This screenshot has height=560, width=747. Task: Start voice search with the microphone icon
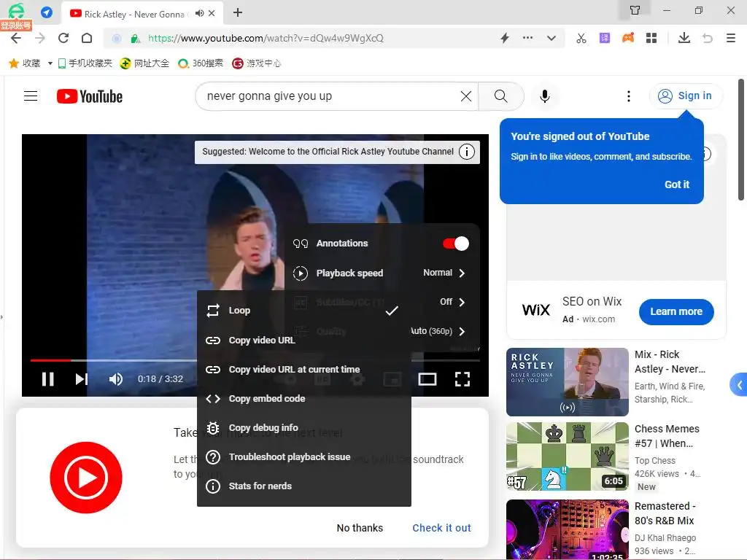(x=544, y=96)
